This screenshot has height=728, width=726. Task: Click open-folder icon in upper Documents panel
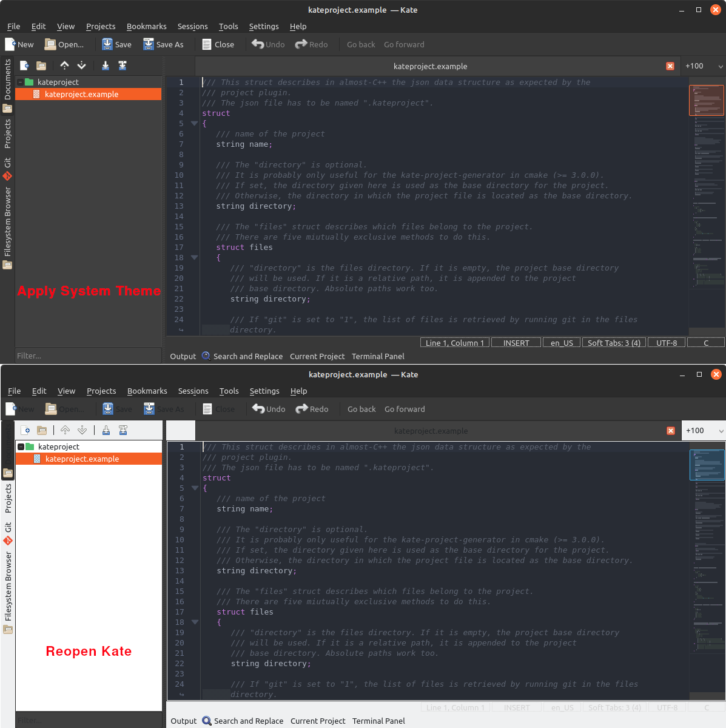point(41,66)
